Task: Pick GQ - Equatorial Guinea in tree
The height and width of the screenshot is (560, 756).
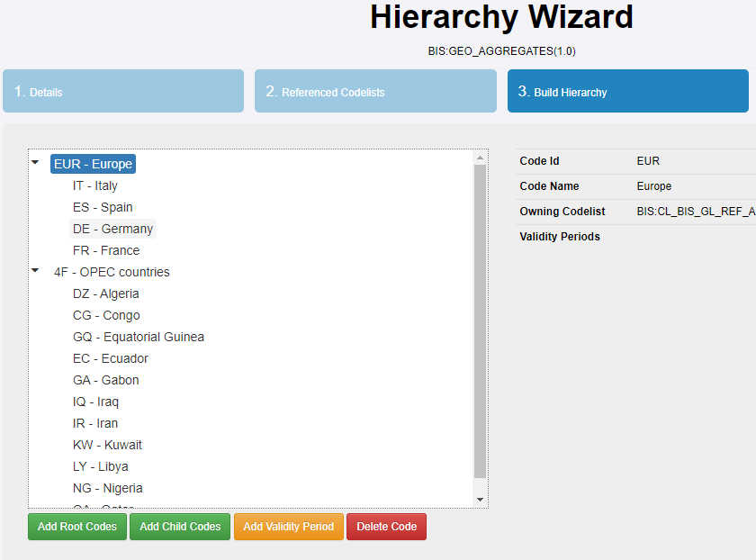Action: [139, 337]
